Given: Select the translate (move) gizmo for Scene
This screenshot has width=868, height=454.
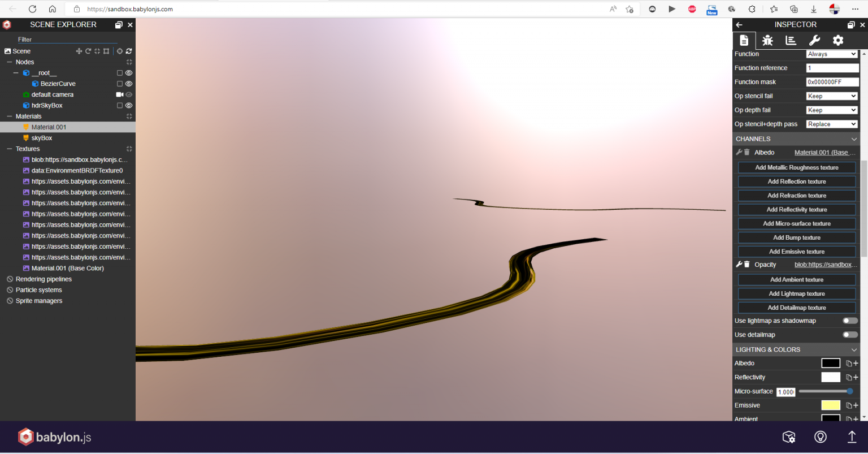Looking at the screenshot, I should [79, 51].
